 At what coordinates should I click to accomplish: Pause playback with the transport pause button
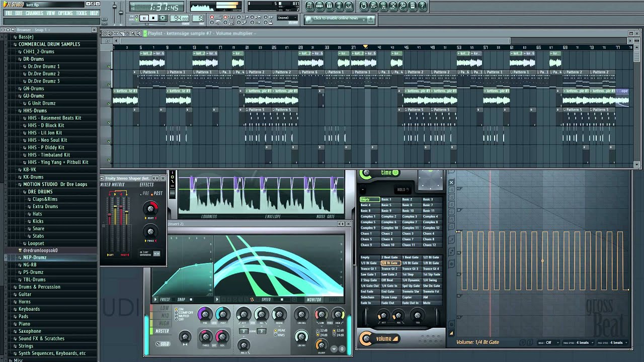(144, 18)
